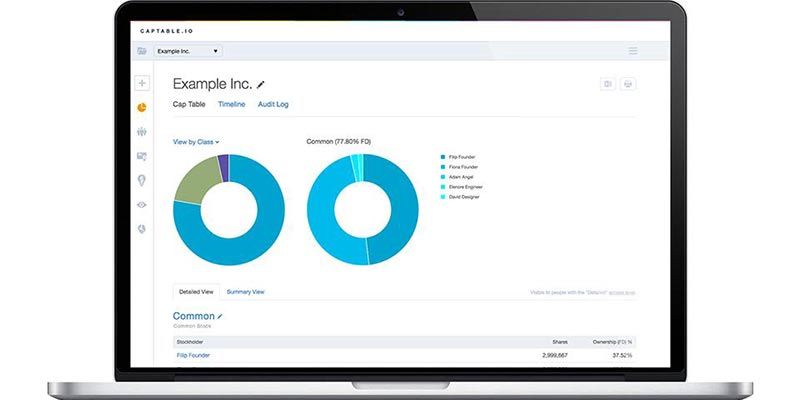
Task: Open the orange pie chart sidebar icon
Action: coord(142,107)
